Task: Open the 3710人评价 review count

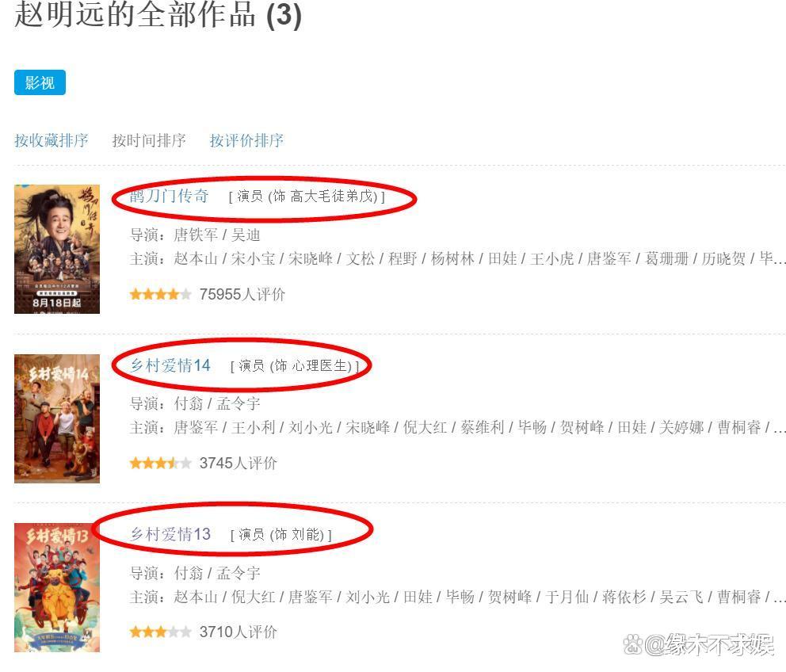Action: 238,632
